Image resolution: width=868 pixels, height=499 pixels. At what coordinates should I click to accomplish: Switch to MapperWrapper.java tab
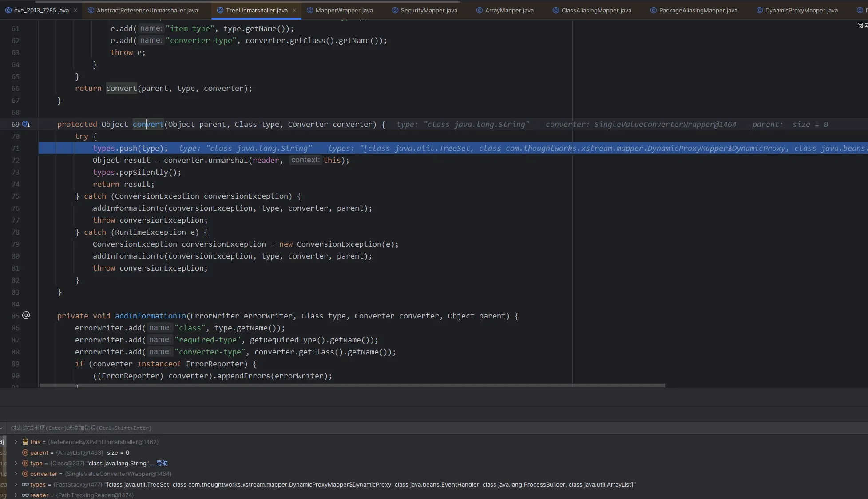[344, 10]
